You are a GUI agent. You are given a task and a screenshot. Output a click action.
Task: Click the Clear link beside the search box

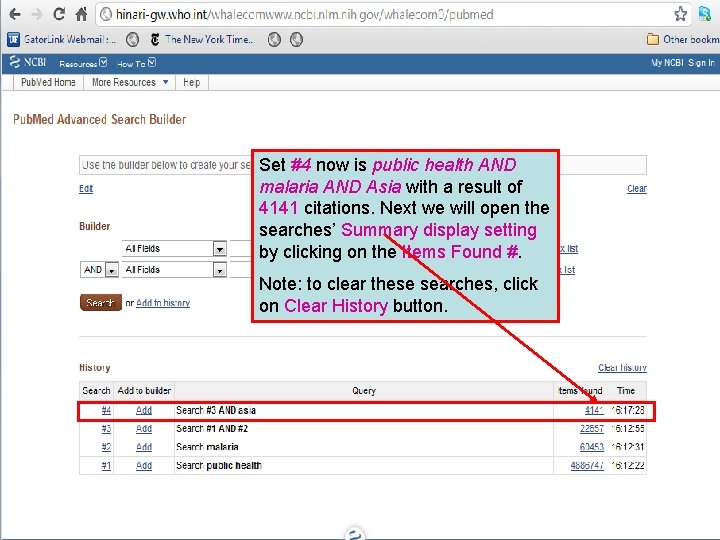click(x=637, y=189)
